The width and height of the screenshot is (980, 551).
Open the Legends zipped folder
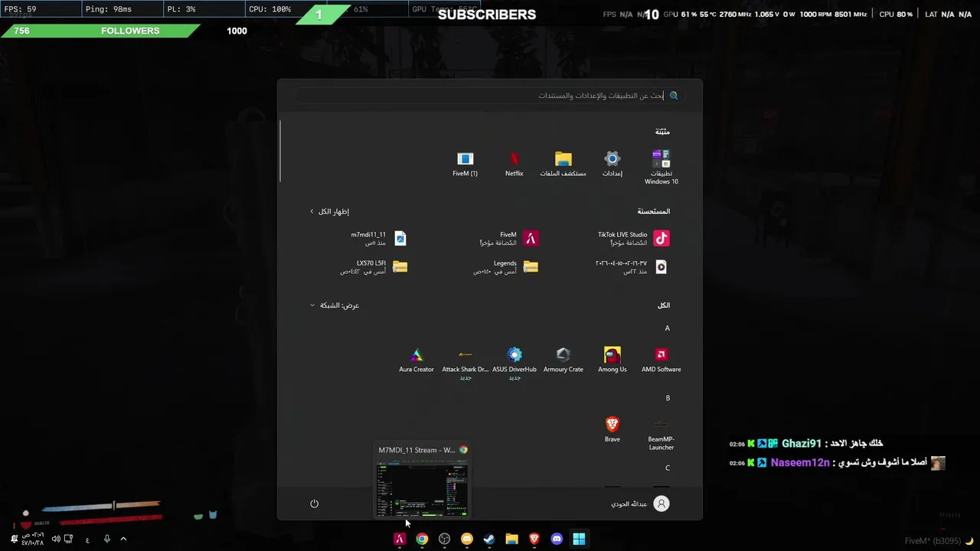pyautogui.click(x=506, y=266)
